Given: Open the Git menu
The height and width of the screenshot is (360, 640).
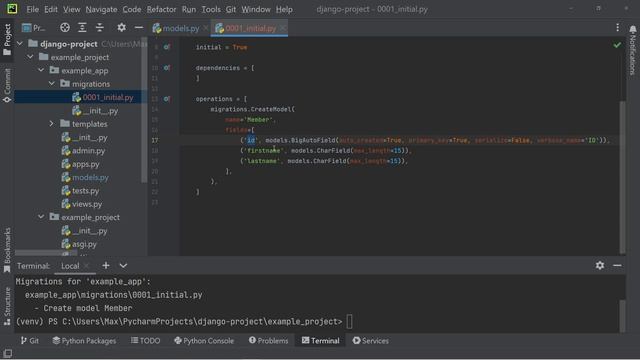Looking at the screenshot, I should [231, 9].
